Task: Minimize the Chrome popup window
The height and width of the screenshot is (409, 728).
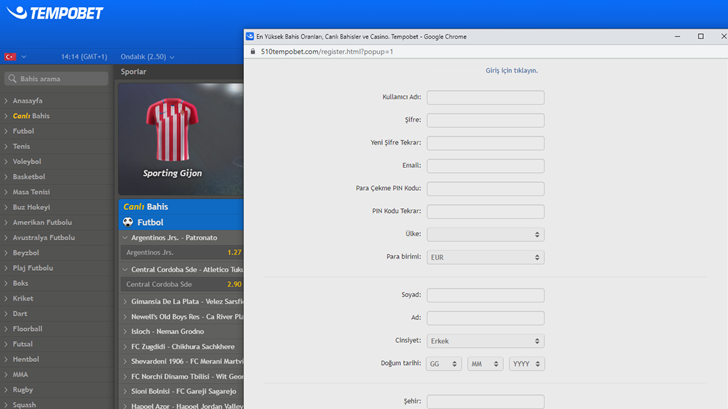Action: 677,36
